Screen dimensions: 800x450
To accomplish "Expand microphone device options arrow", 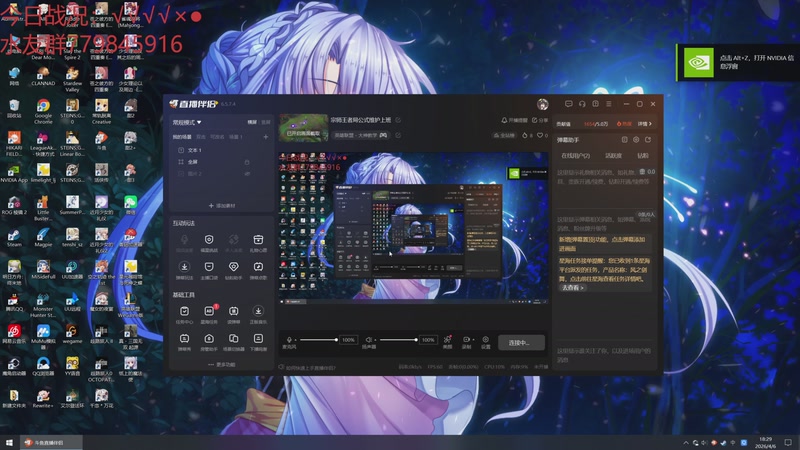I will tap(295, 340).
